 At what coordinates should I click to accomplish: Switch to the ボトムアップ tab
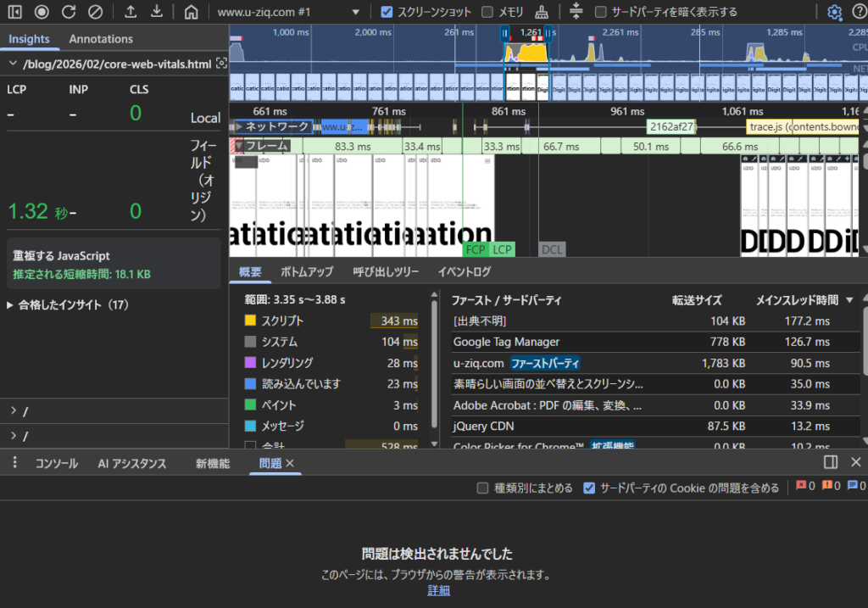[x=307, y=272]
